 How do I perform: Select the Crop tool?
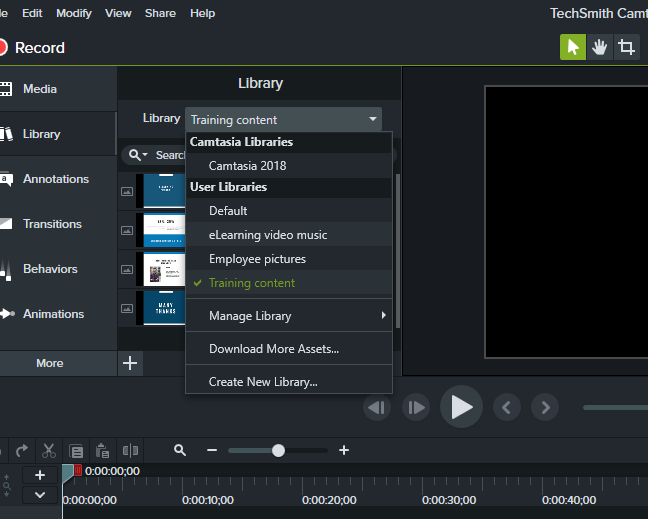pyautogui.click(x=626, y=47)
